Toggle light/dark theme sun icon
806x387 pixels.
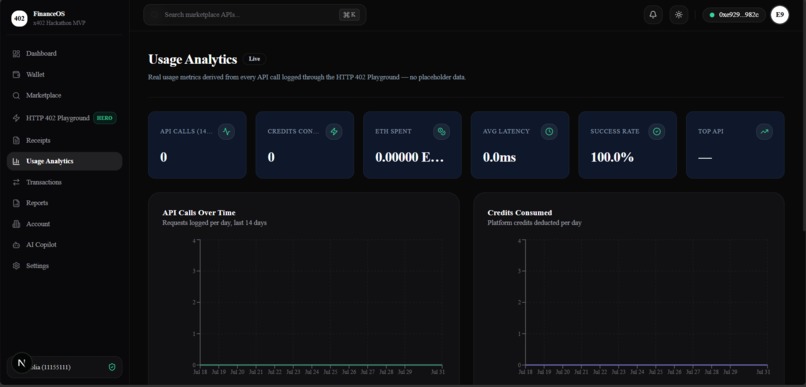point(679,15)
